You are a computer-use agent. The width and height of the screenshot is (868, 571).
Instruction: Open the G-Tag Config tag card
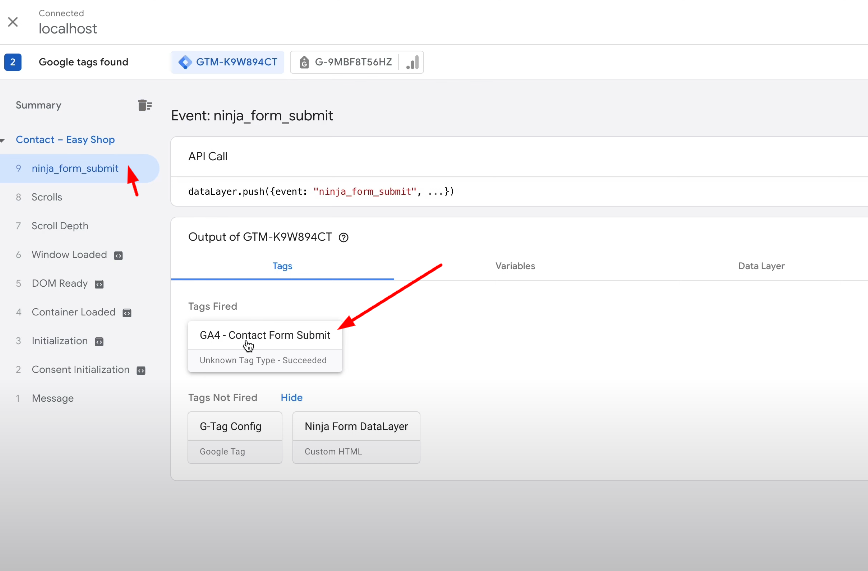coord(235,438)
